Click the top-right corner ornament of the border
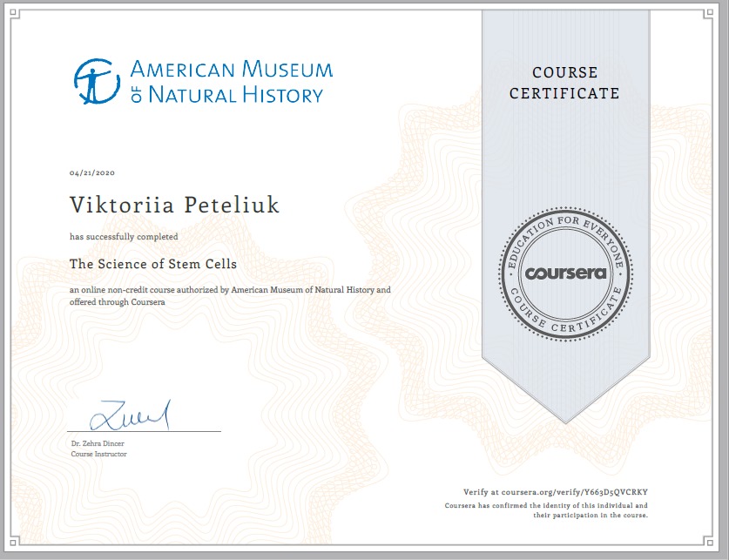 pyautogui.click(x=708, y=13)
